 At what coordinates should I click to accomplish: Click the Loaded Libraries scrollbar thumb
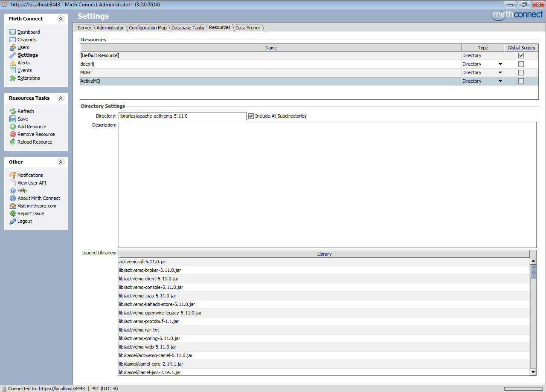click(533, 271)
